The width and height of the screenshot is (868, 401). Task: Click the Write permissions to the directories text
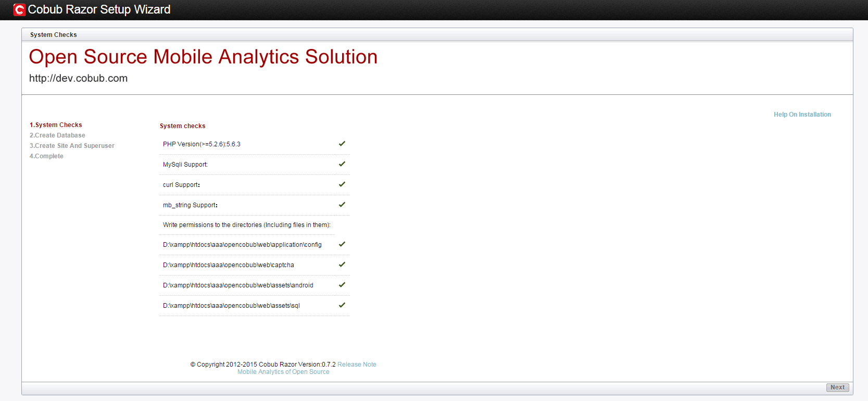(x=247, y=225)
